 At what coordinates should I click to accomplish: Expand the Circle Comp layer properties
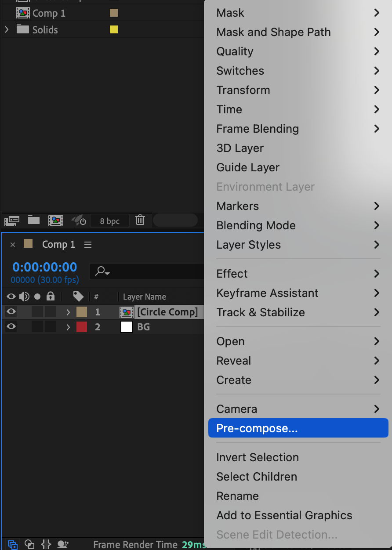click(x=68, y=312)
